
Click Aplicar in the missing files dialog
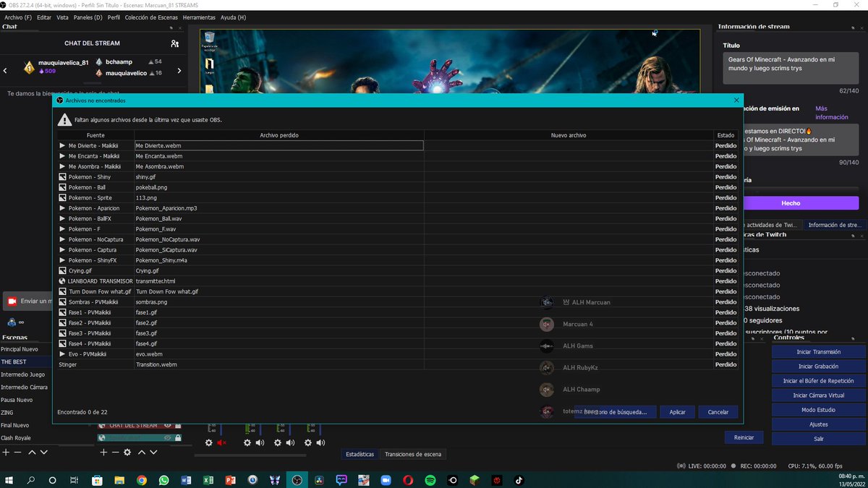pyautogui.click(x=677, y=411)
